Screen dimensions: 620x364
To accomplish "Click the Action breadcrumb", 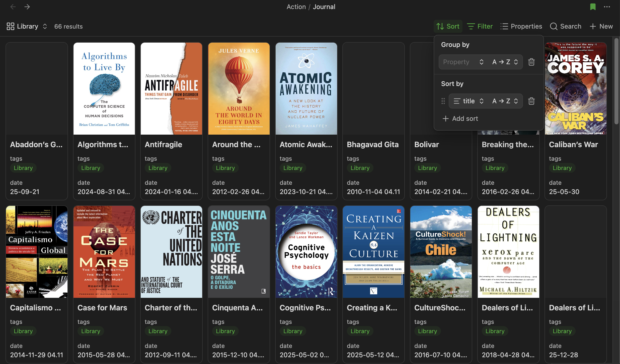I will tap(296, 7).
